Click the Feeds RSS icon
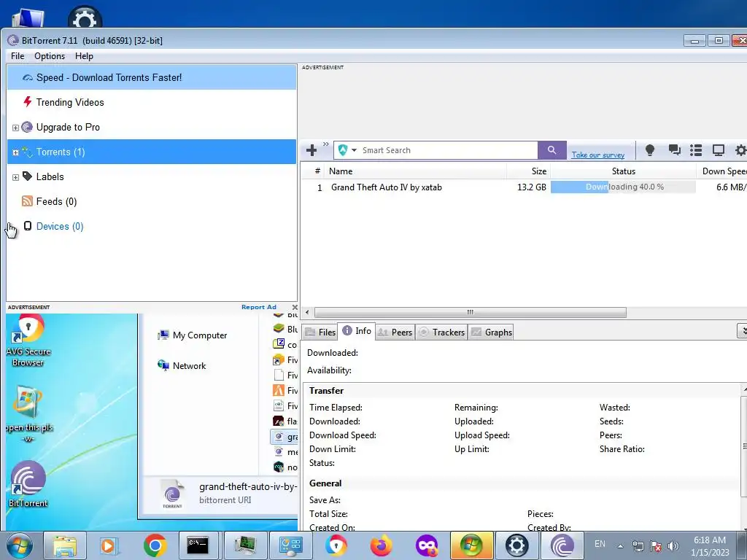 coord(27,201)
